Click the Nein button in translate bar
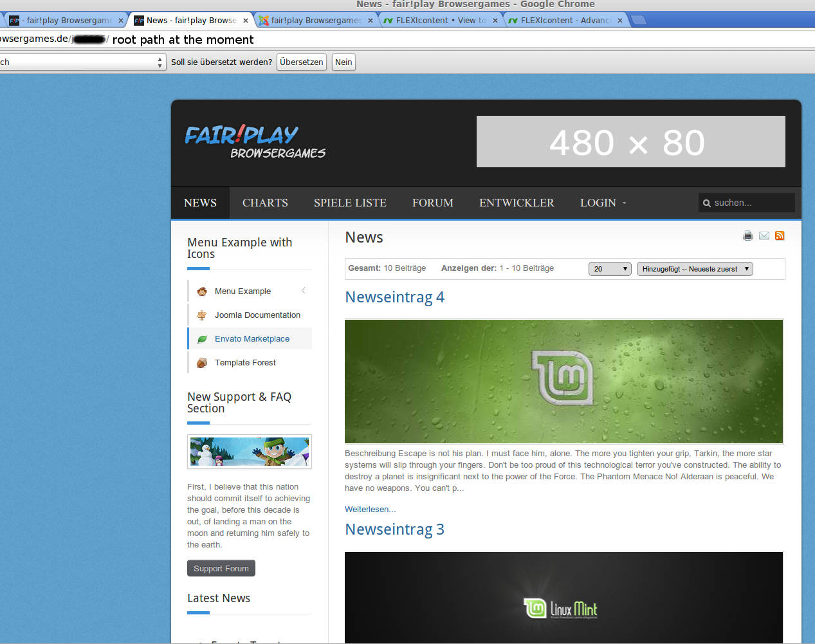 [x=343, y=62]
